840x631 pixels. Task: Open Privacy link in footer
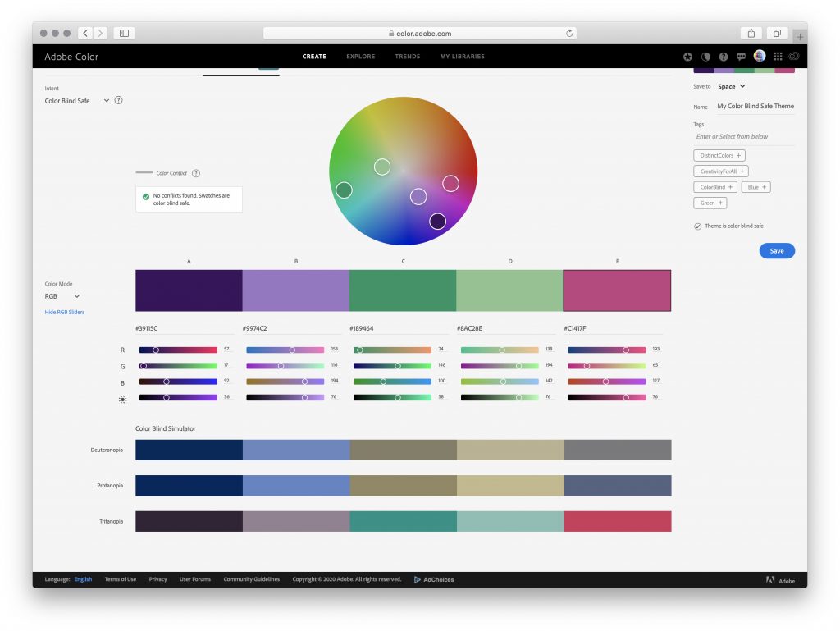click(158, 579)
